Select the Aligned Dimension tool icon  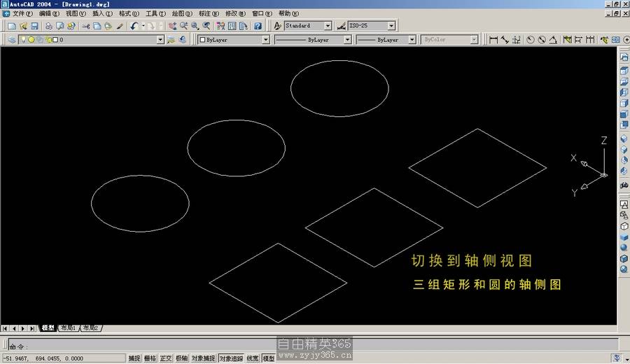505,40
